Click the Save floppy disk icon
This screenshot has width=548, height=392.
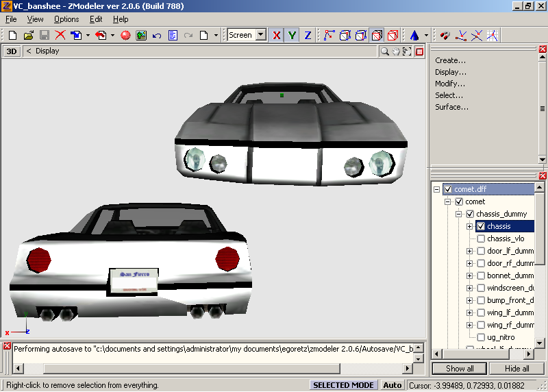[45, 36]
